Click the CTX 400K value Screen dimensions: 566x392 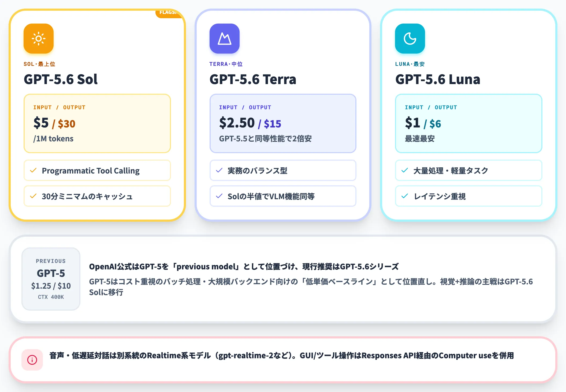(x=51, y=297)
